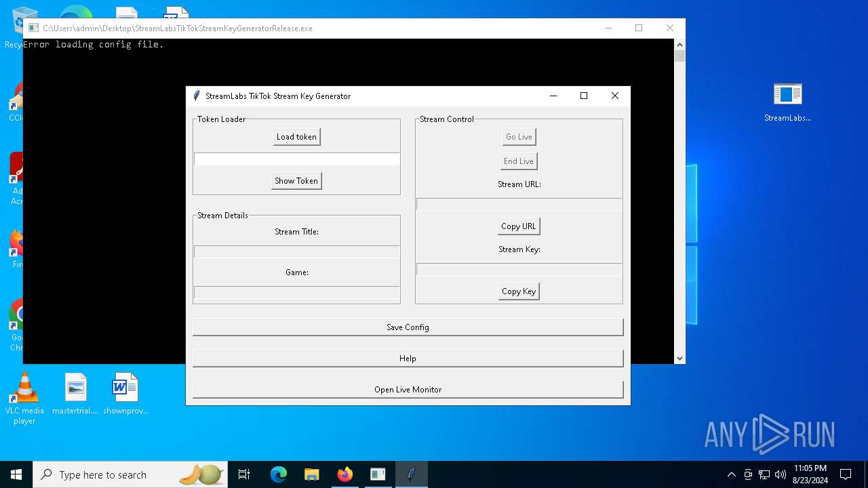Show hidden system tray icons
868x488 pixels.
click(x=731, y=474)
